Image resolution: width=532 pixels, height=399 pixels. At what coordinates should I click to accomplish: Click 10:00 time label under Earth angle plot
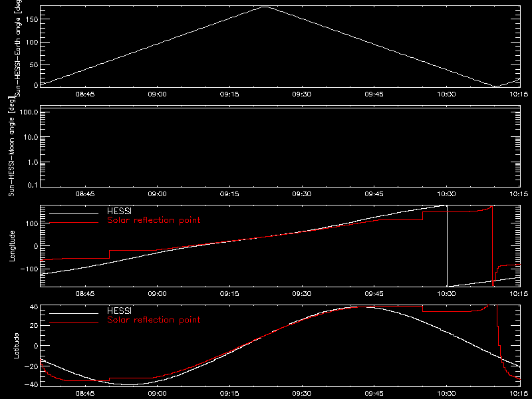pyautogui.click(x=446, y=94)
